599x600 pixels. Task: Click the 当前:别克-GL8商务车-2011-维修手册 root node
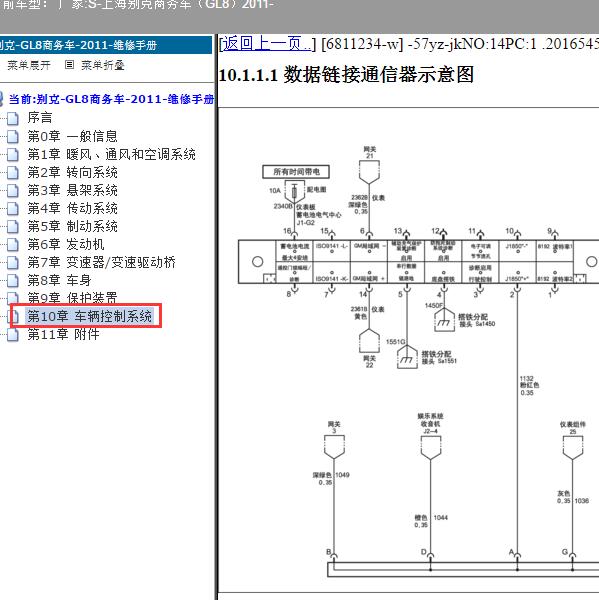click(111, 99)
